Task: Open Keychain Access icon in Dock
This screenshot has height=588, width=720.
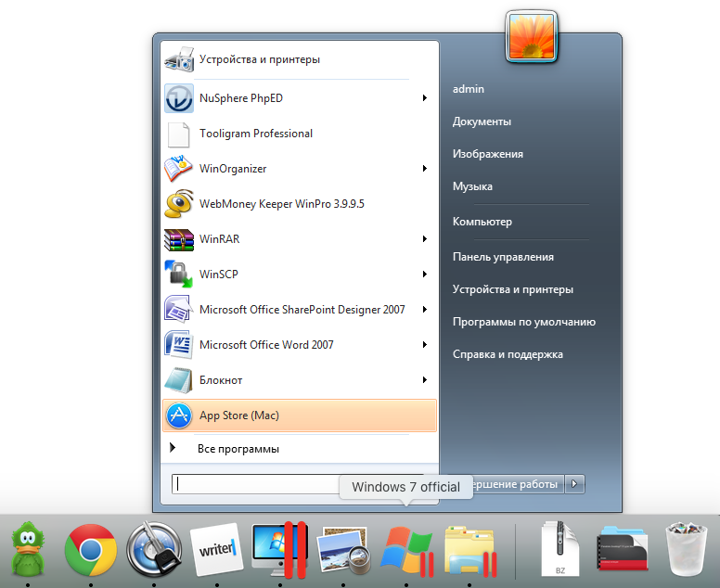Action: coord(154,549)
